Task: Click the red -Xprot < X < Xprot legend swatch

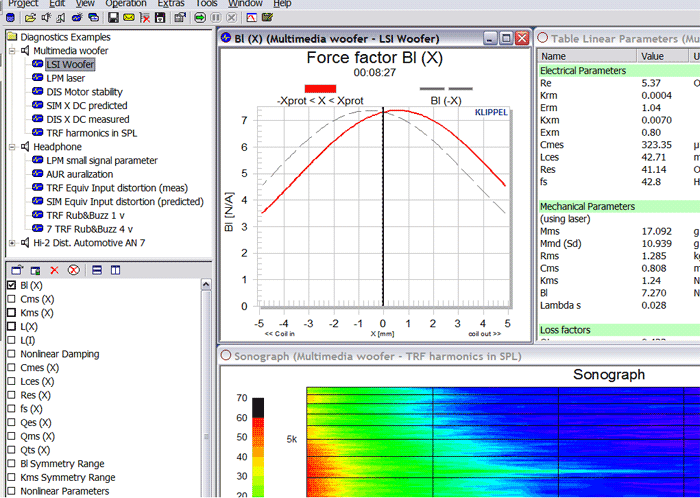Action: [320, 88]
